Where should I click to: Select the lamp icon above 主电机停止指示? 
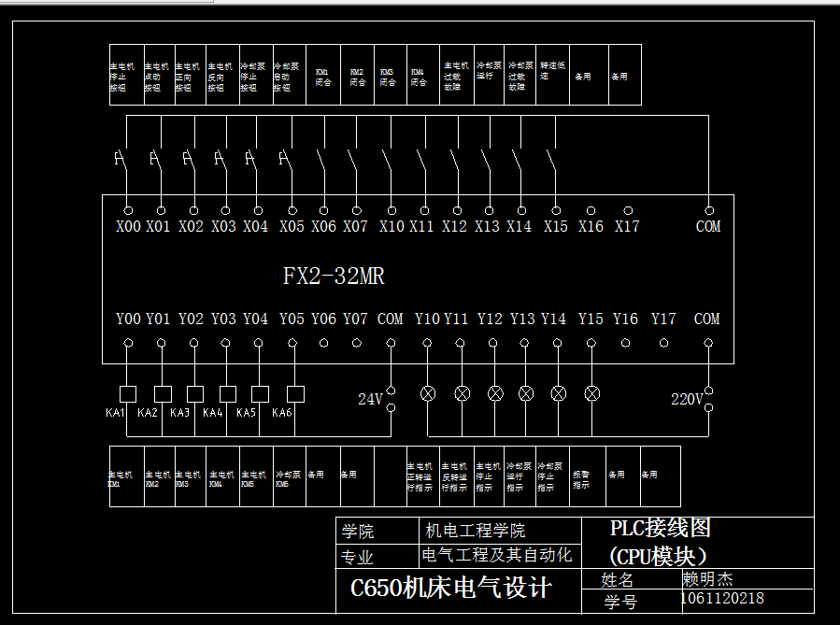click(495, 392)
